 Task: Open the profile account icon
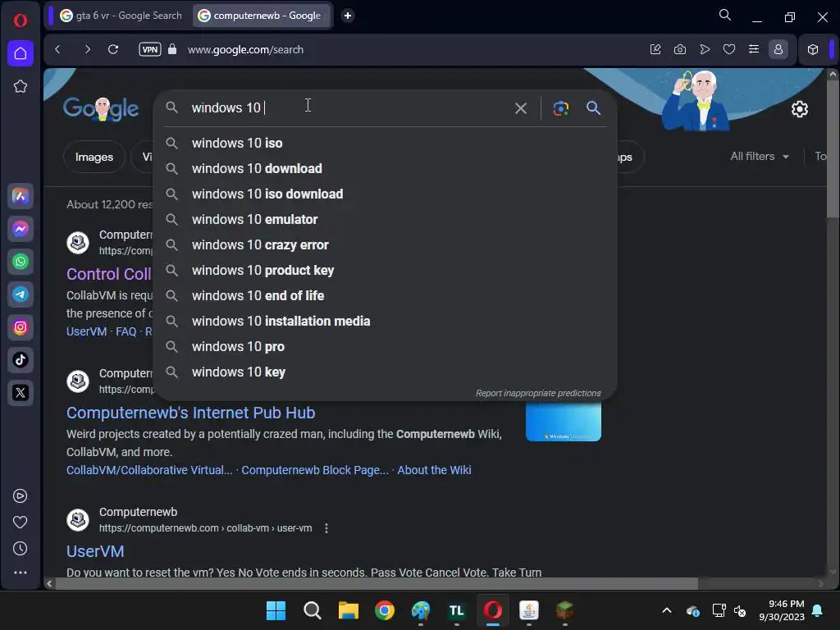click(x=778, y=49)
